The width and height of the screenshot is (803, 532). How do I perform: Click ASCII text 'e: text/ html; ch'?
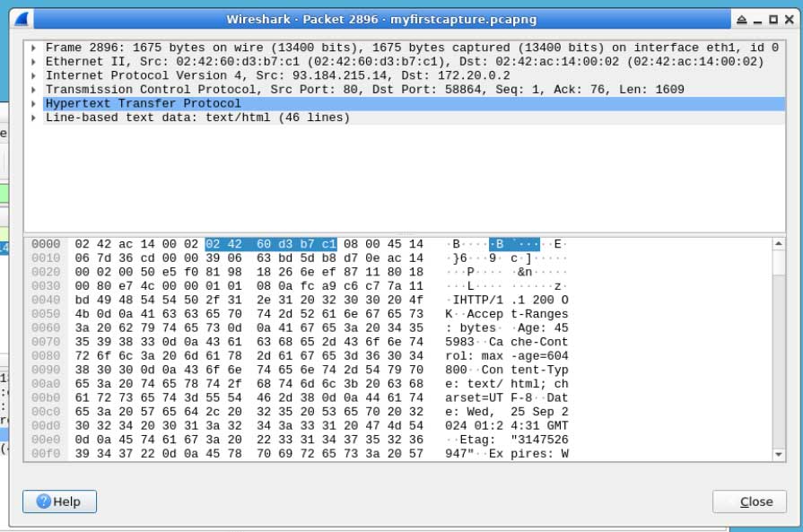tap(507, 384)
